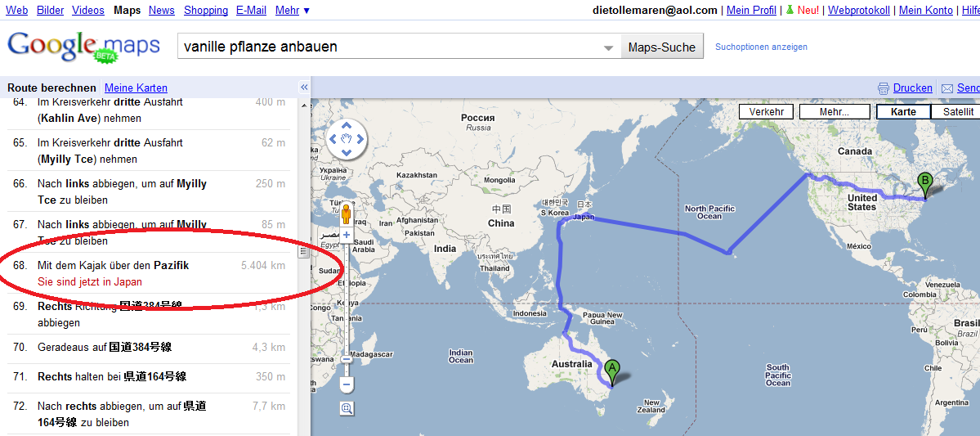
Task: Pan the map left with the arrow
Action: 333,139
